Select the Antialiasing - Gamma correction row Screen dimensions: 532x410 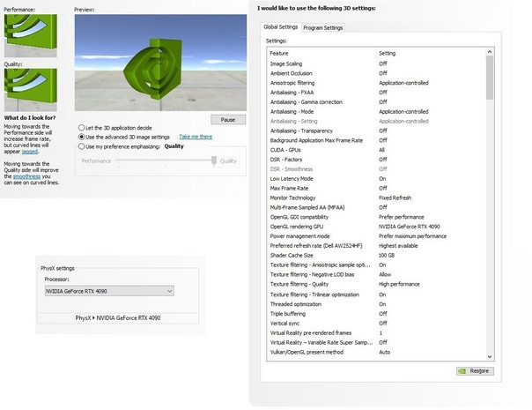[377, 102]
